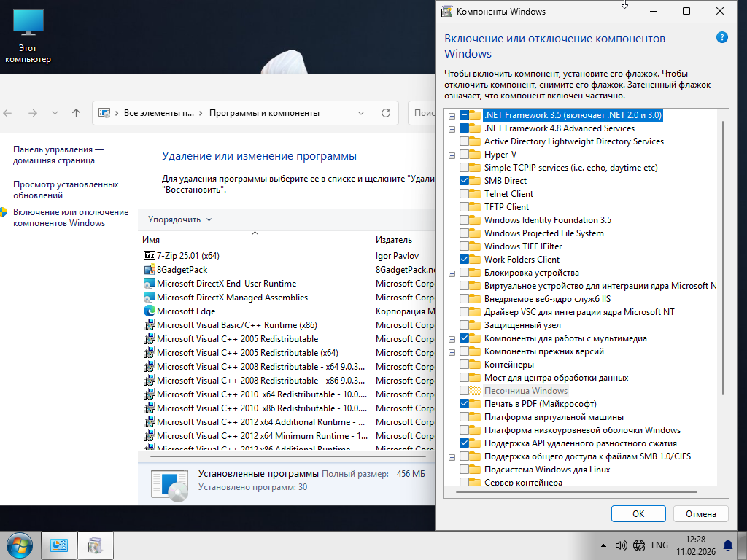Open the Упорядочить dropdown menu
747x560 pixels.
tap(179, 219)
